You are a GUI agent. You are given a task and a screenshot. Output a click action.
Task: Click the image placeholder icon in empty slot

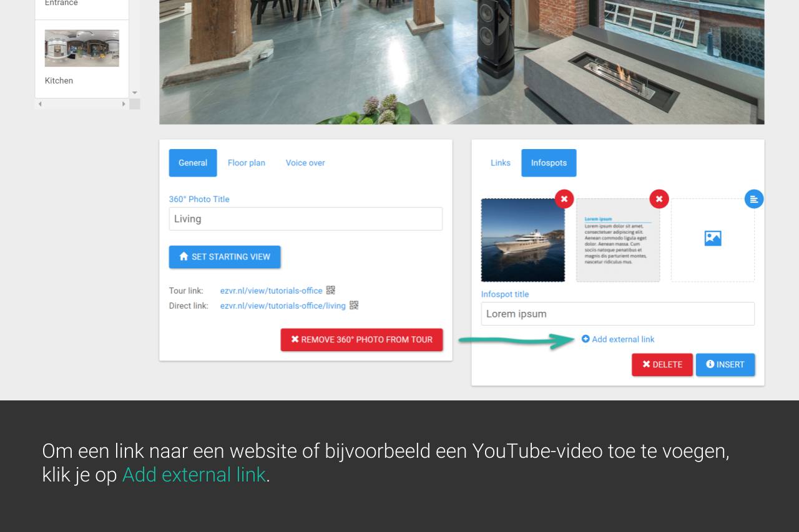(x=712, y=238)
